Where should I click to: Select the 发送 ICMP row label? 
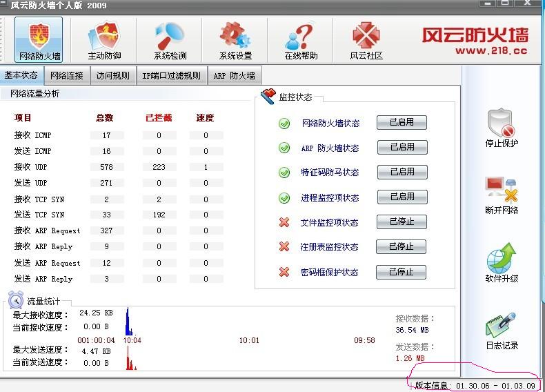pyautogui.click(x=32, y=151)
